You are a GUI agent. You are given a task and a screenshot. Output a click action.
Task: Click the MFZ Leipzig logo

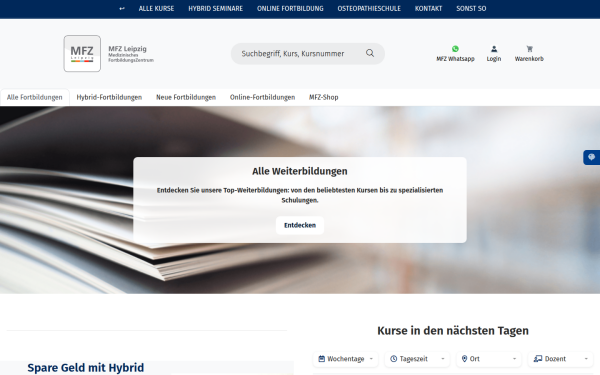pos(82,54)
